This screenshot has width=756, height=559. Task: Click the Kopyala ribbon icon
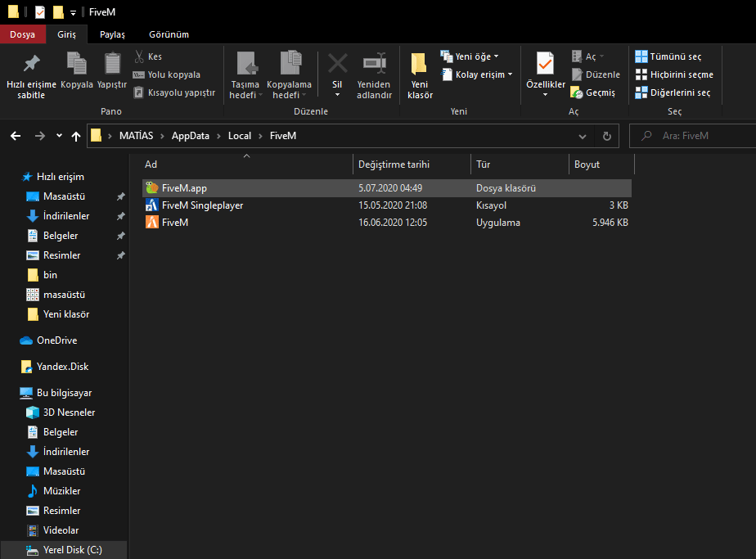77,64
